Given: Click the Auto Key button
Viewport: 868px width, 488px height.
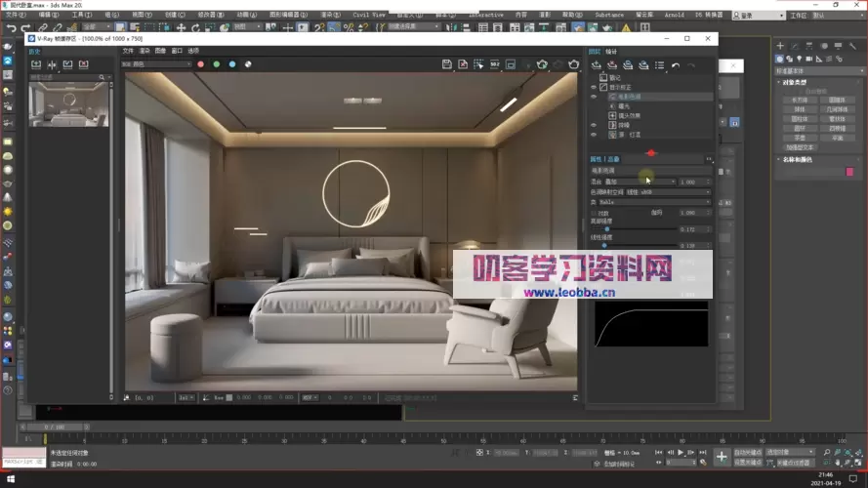Looking at the screenshot, I should 748,452.
